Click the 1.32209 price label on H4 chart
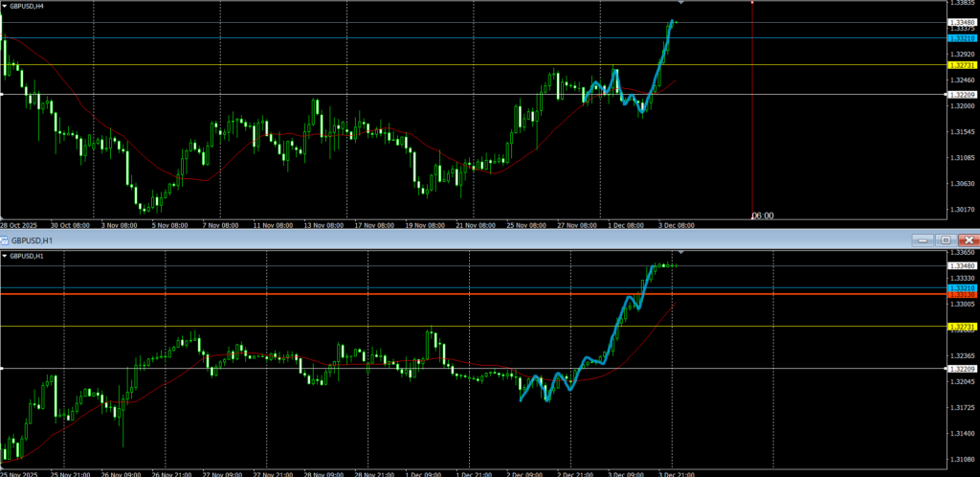 pos(961,95)
